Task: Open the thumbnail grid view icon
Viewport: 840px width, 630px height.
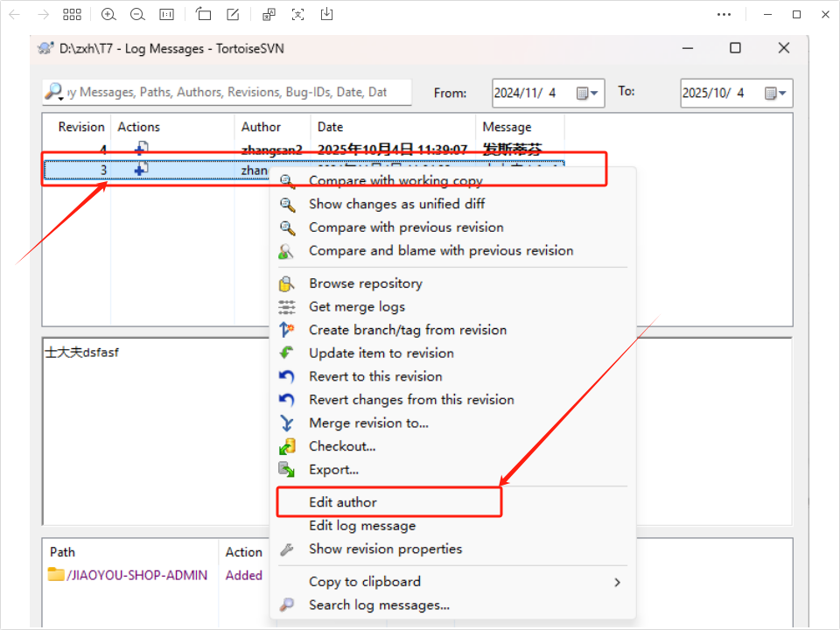Action: click(72, 15)
